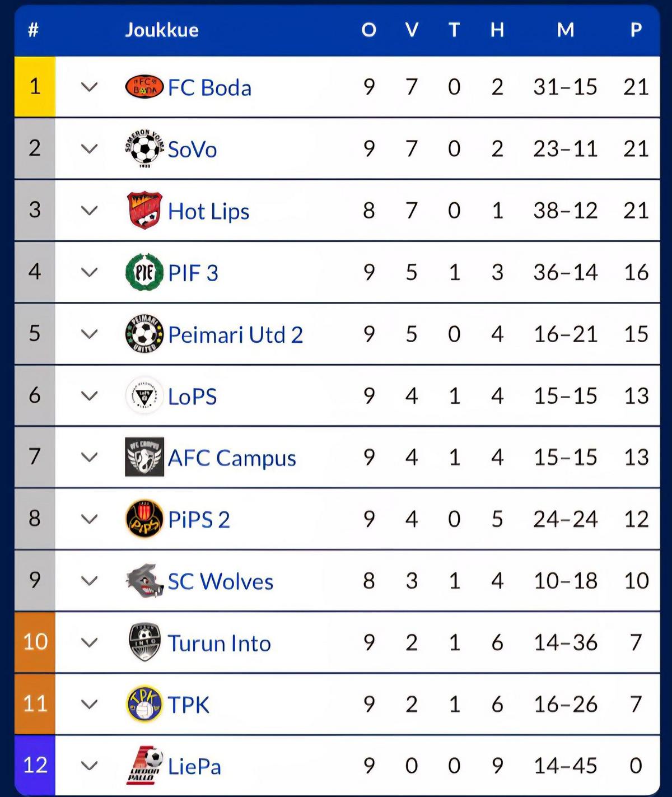Click the AFC Campus square logo
The height and width of the screenshot is (797, 672).
pyautogui.click(x=144, y=457)
